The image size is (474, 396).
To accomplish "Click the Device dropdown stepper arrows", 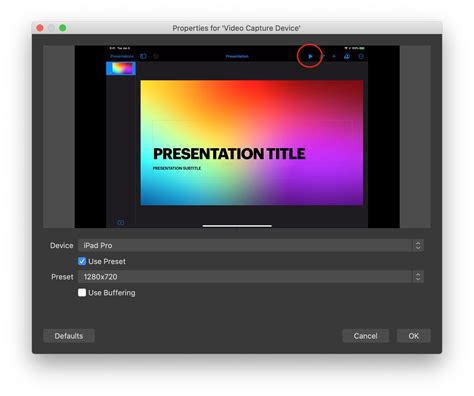I will point(418,245).
